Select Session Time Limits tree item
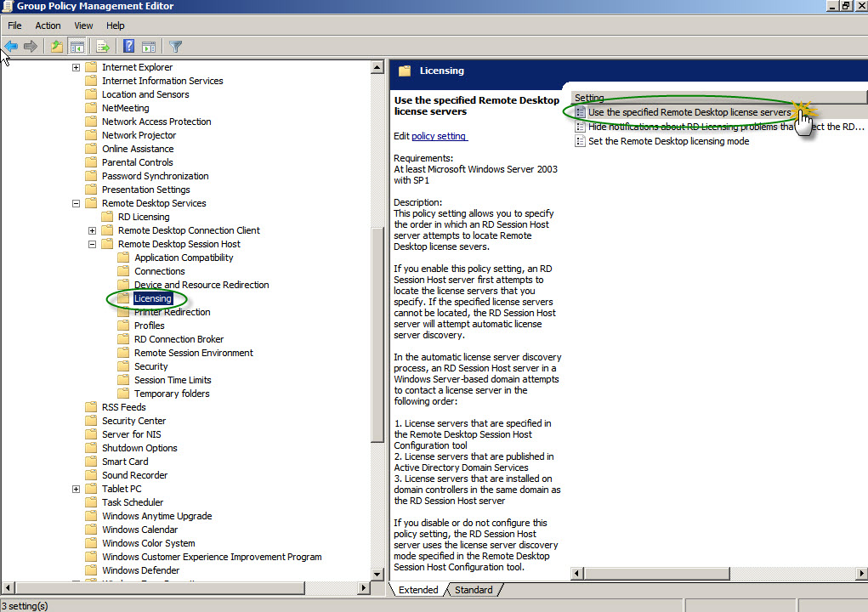Image resolution: width=868 pixels, height=612 pixels. (173, 380)
